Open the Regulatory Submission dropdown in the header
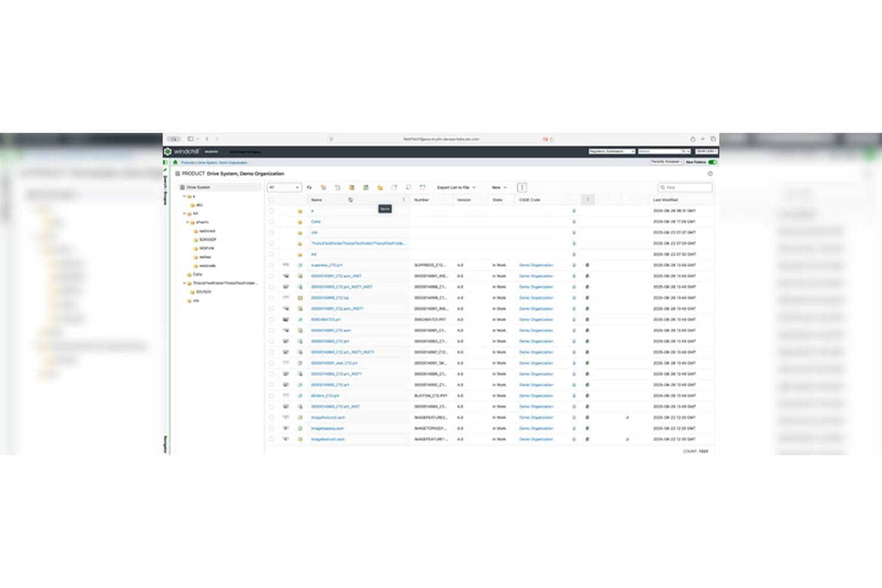 pos(611,151)
